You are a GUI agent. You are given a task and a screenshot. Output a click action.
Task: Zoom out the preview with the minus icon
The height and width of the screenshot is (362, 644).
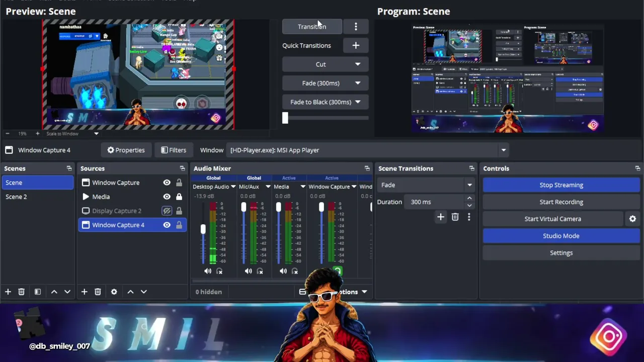tap(8, 134)
